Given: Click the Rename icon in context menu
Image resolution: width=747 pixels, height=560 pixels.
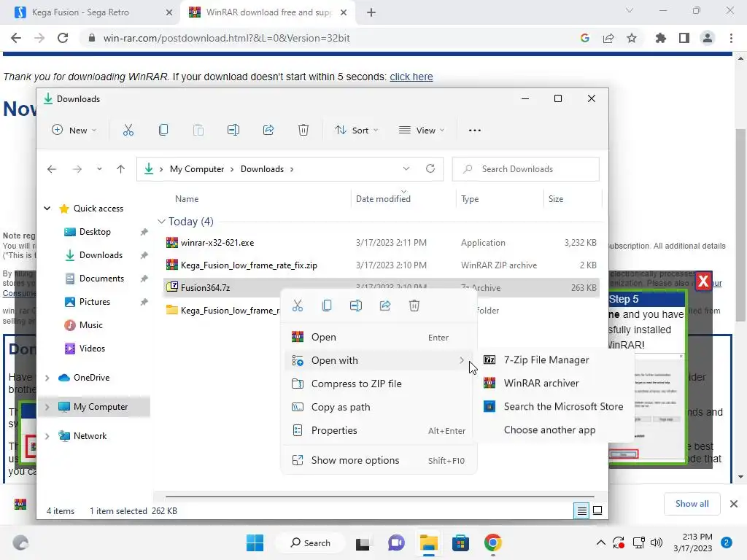Looking at the screenshot, I should (x=356, y=306).
